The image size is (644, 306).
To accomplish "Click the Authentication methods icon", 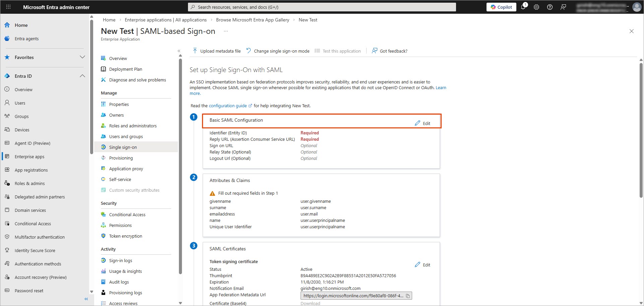I will [x=7, y=264].
